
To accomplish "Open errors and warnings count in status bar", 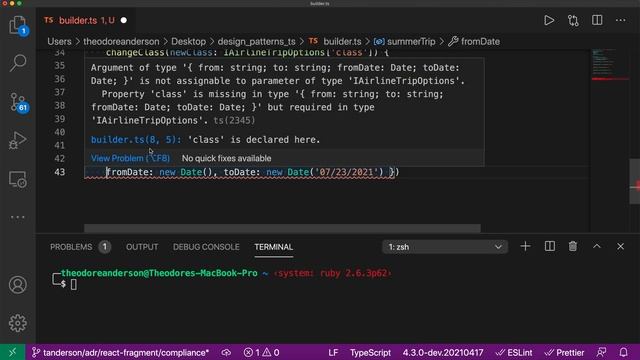I will 261,352.
